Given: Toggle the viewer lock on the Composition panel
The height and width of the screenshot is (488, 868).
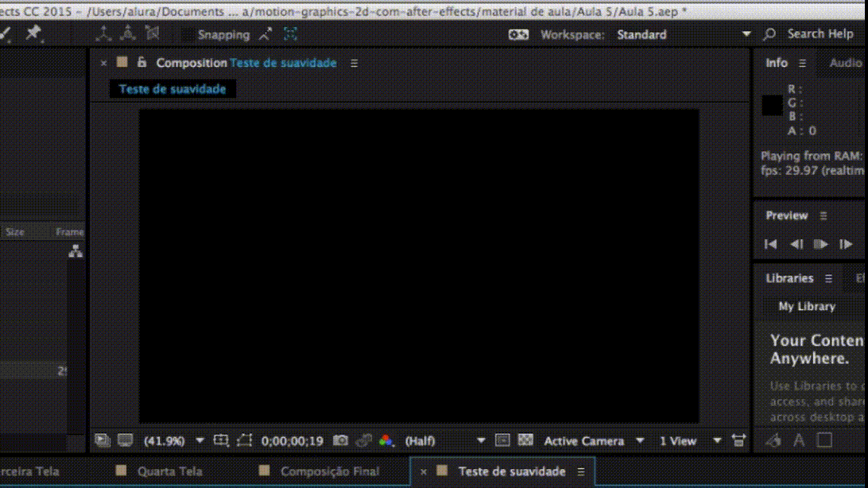Looking at the screenshot, I should pos(141,63).
